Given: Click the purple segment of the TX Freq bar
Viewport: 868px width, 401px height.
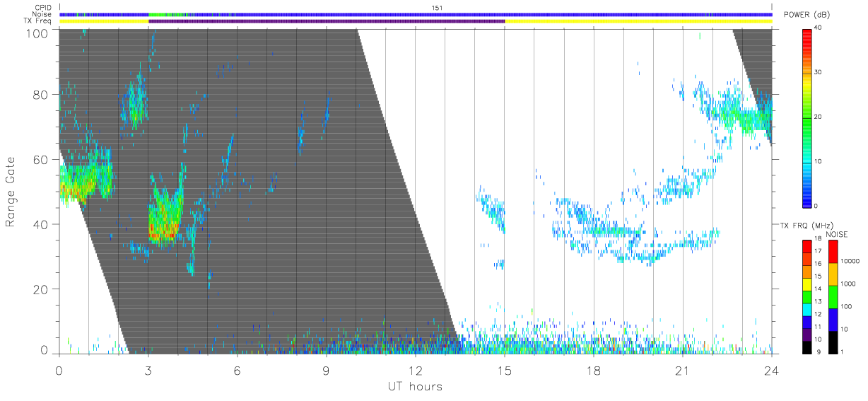Looking at the screenshot, I should pos(327,21).
